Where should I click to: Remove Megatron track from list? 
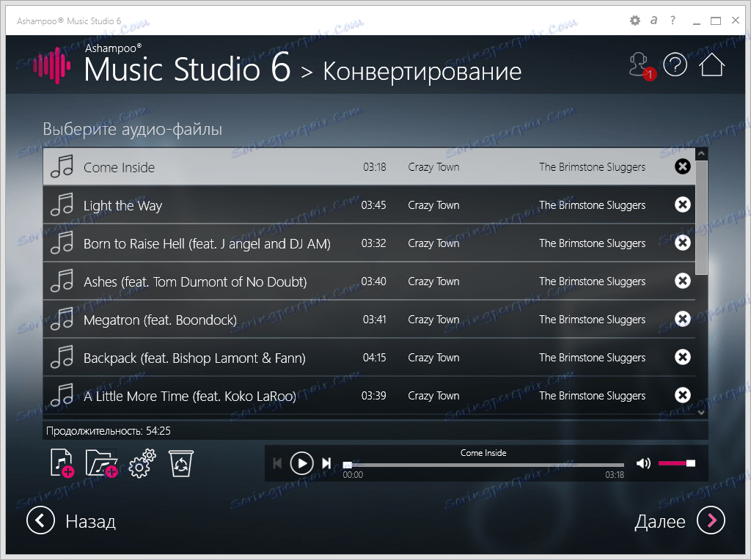coord(683,319)
